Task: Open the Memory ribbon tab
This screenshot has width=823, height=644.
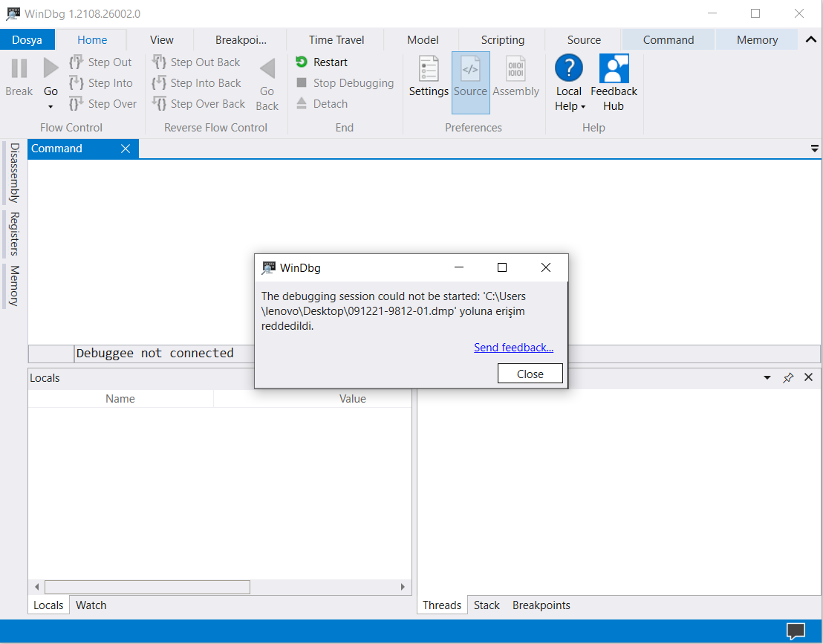Action: tap(757, 40)
